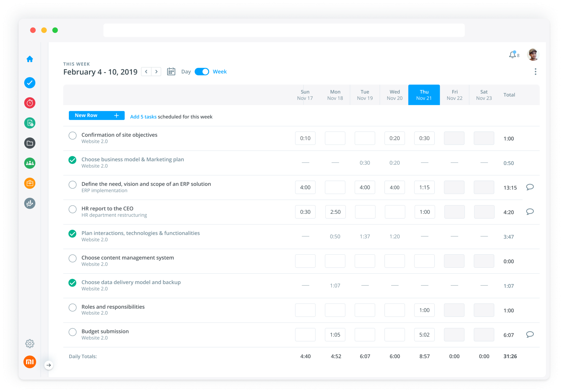This screenshot has height=392, width=562.
Task: Expand the sidebar with arrow button
Action: (x=49, y=365)
